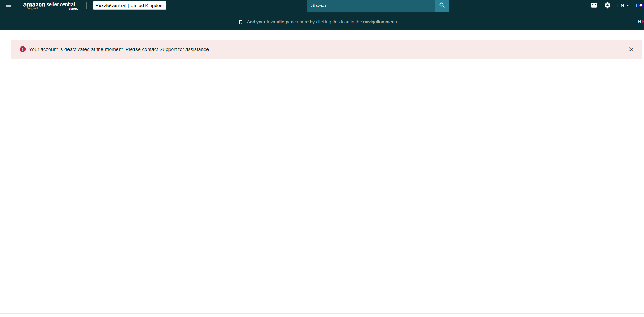Select the 'Add your favourite pages' hint text
The height and width of the screenshot is (317, 644).
click(322, 22)
